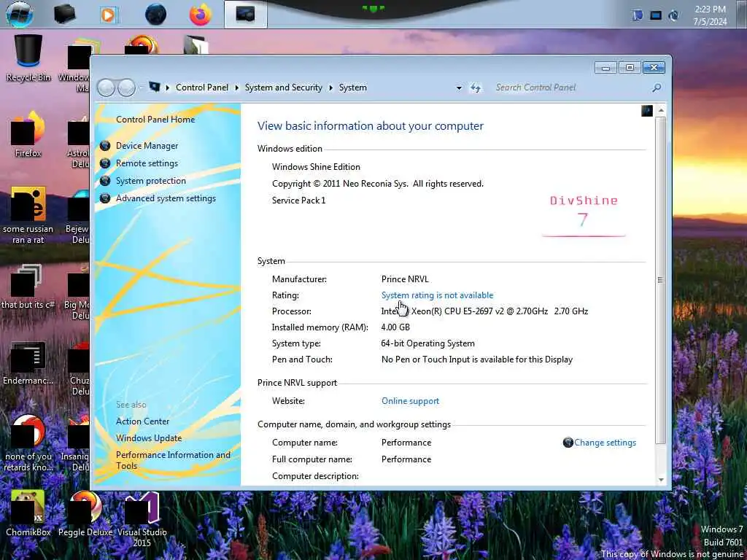
Task: Click the black cube taskbar icon
Action: 64,15
